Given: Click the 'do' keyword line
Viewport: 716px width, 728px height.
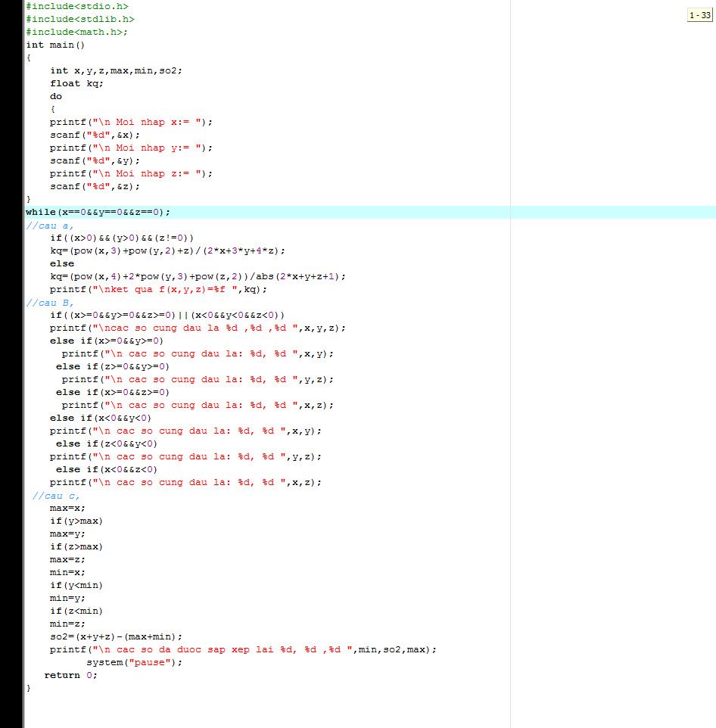Looking at the screenshot, I should click(56, 97).
